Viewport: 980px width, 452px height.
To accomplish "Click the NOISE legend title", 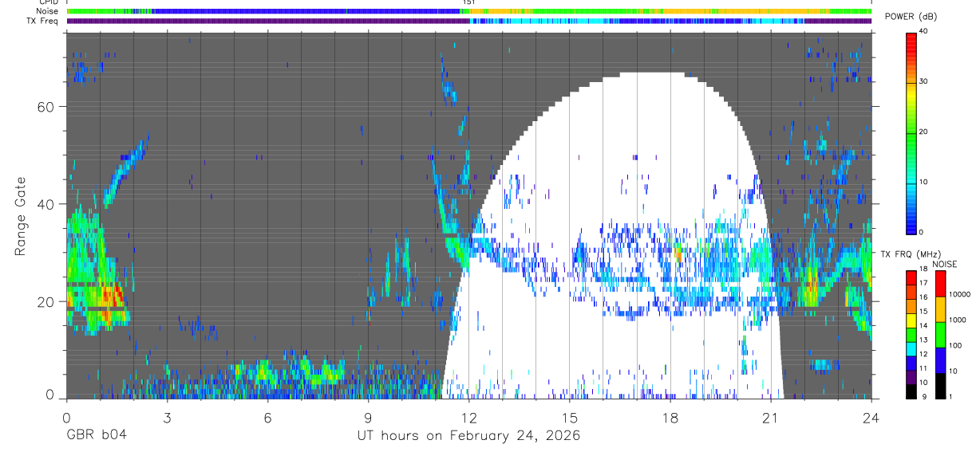I will (945, 264).
